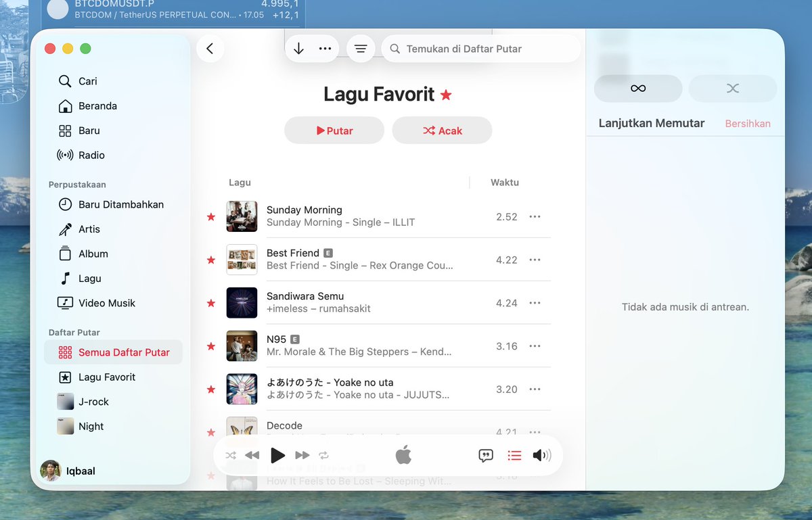Image resolution: width=812 pixels, height=520 pixels.
Task: Toggle the favorite star for Sandiwara Semu
Action: click(211, 303)
